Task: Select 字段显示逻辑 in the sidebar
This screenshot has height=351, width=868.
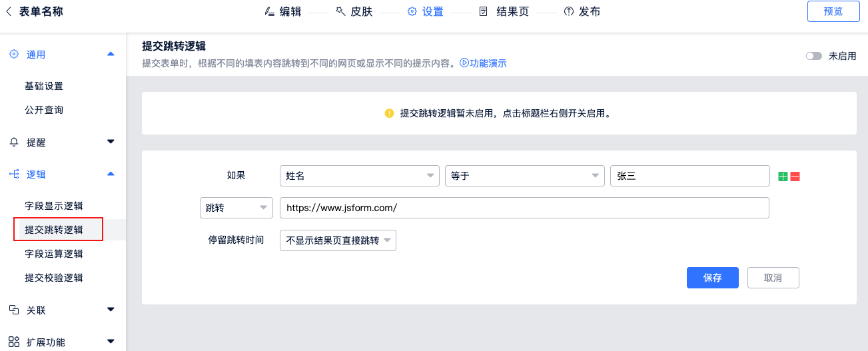Action: click(x=54, y=206)
